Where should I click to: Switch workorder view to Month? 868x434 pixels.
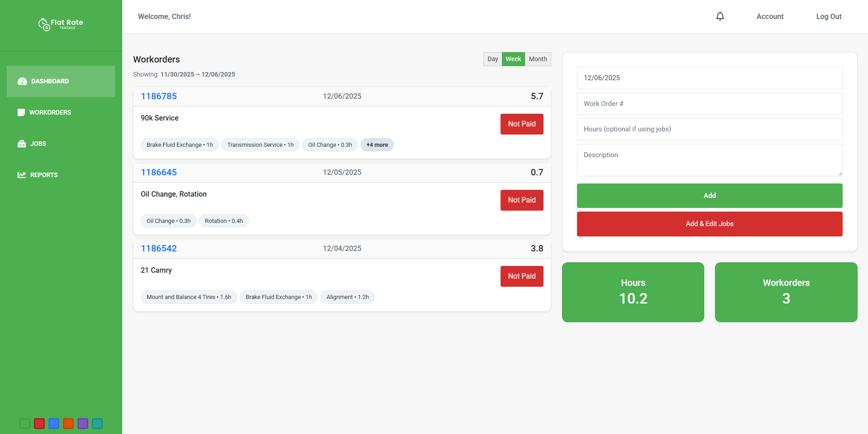pyautogui.click(x=538, y=59)
